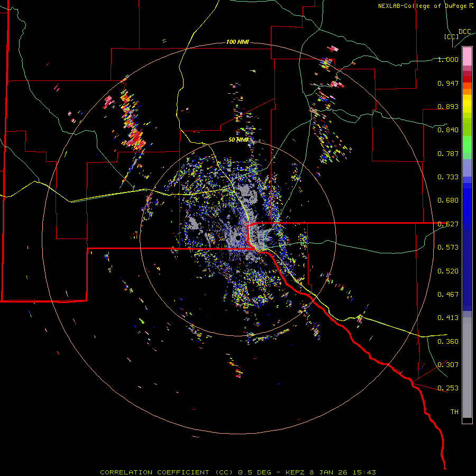Click the 0.733 scale value
476x476 pixels.
(x=448, y=177)
